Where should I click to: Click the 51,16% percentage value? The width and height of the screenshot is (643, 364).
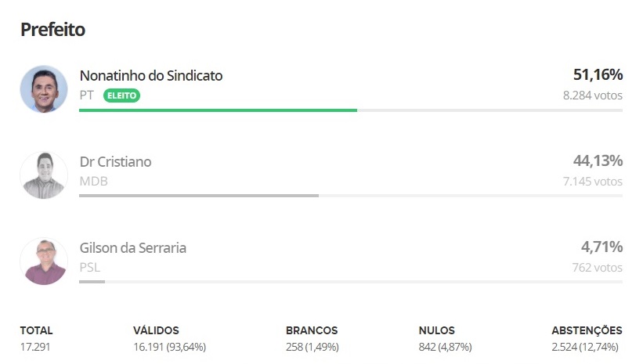click(x=598, y=74)
